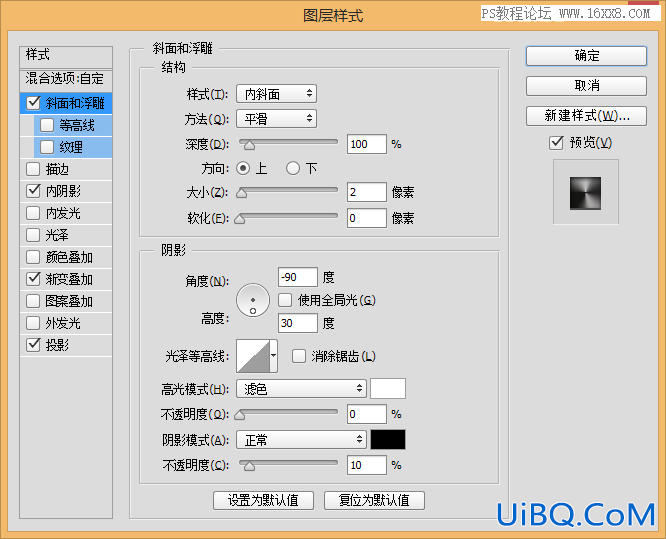Open the 样式 内斜面 dropdown
The width and height of the screenshot is (666, 539).
[277, 94]
